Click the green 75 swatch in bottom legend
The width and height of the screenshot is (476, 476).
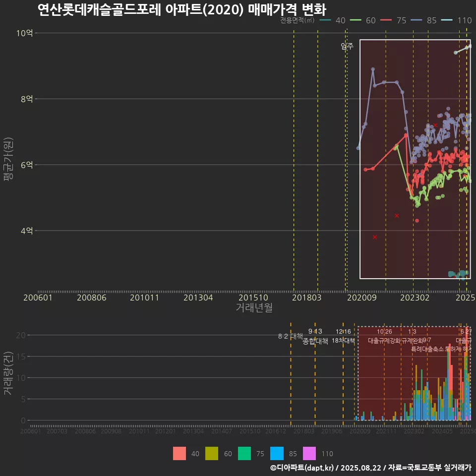[x=244, y=454]
